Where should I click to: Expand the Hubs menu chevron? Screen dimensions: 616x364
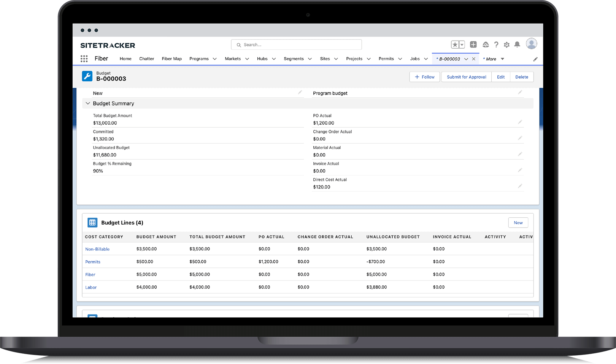[274, 59]
